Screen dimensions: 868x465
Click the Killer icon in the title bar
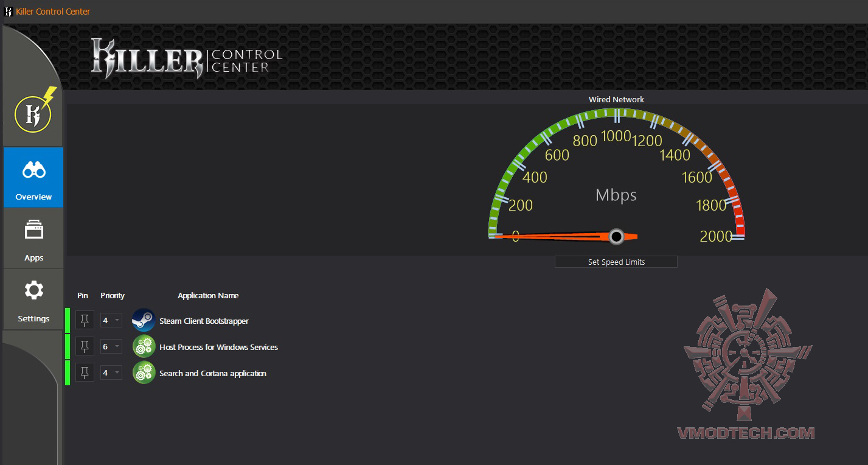[x=9, y=12]
